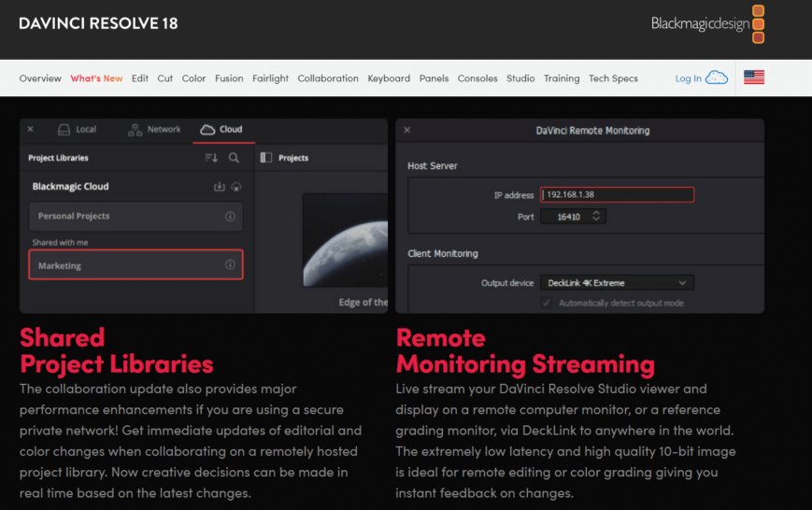Click the DAVINCI RESOLVE 18 title
This screenshot has height=510, width=812.
(98, 23)
